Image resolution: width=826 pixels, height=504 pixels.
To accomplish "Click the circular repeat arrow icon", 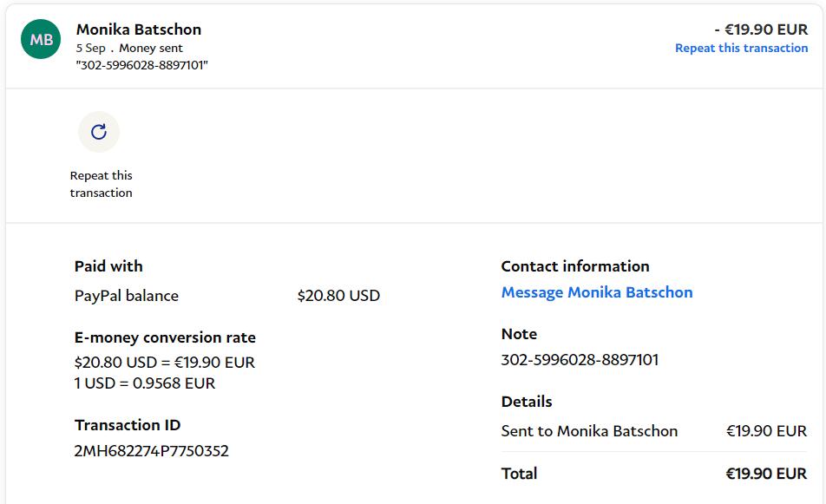I will point(99,132).
